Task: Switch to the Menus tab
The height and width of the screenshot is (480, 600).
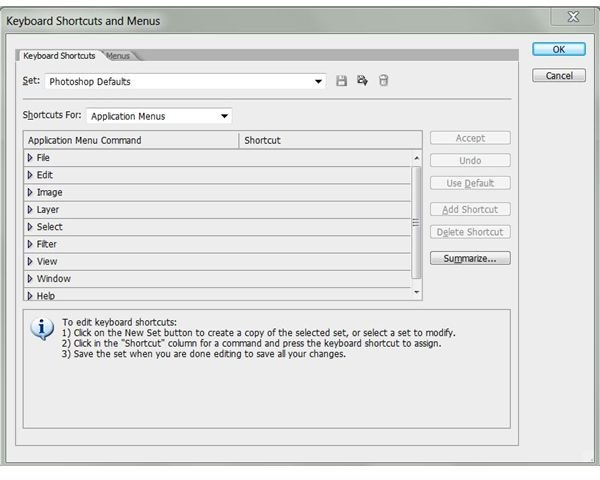Action: (x=118, y=56)
